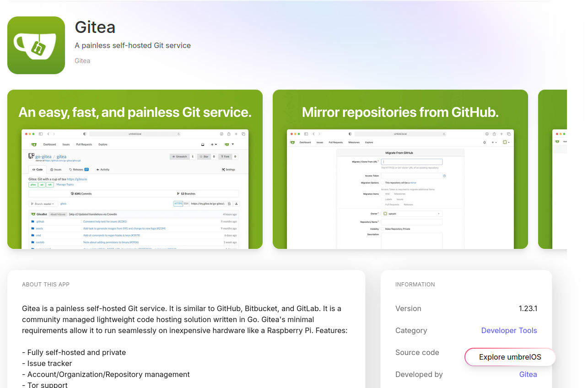
Task: Open the Branch: master dropdown
Action: click(x=43, y=204)
